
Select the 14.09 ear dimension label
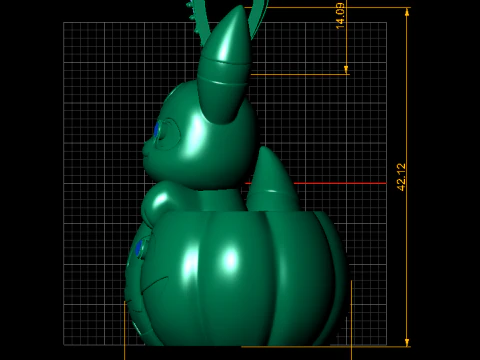(x=340, y=16)
